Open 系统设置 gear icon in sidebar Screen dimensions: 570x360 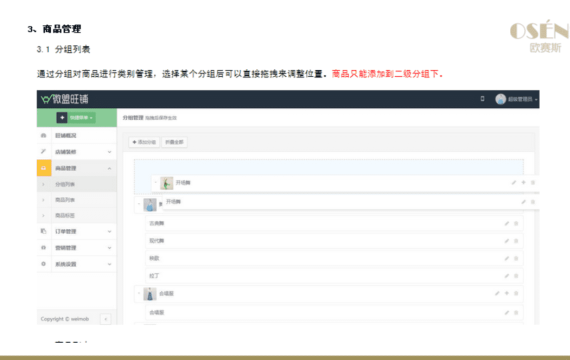coord(44,264)
